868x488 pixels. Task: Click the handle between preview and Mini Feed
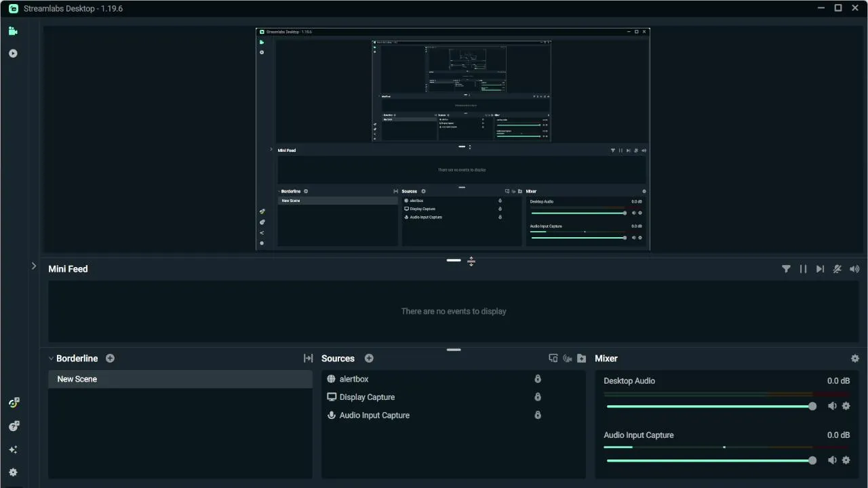(454, 260)
